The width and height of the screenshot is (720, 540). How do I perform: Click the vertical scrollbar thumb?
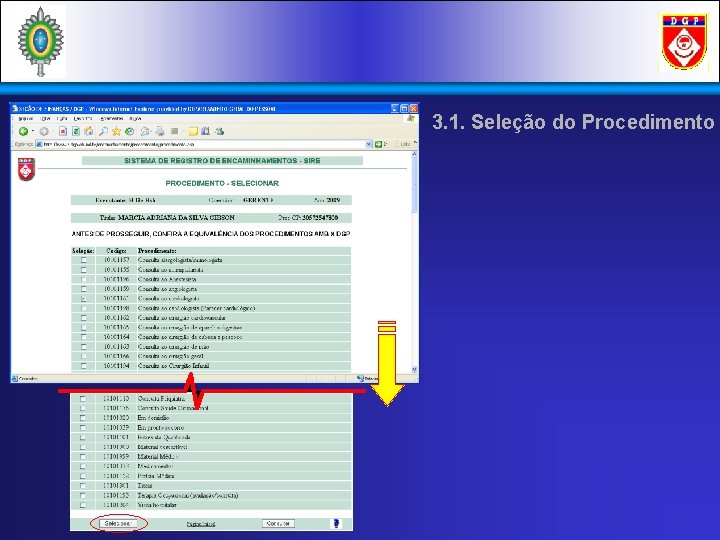tap(415, 186)
